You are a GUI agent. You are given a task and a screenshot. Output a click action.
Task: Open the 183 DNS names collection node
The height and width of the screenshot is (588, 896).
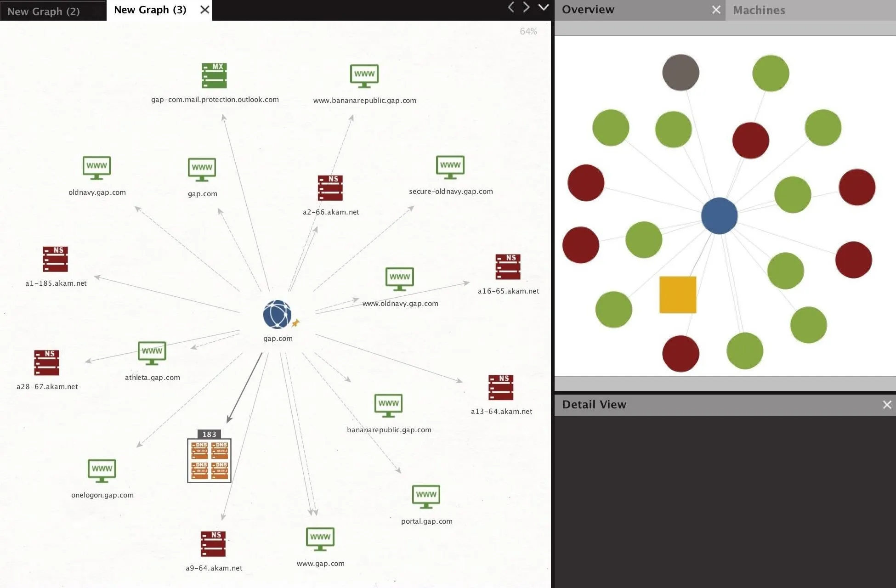[x=209, y=460]
